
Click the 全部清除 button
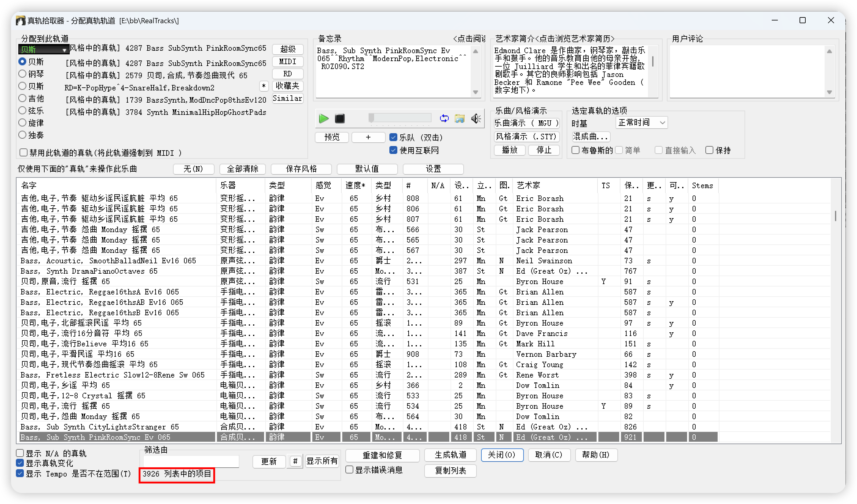click(243, 169)
